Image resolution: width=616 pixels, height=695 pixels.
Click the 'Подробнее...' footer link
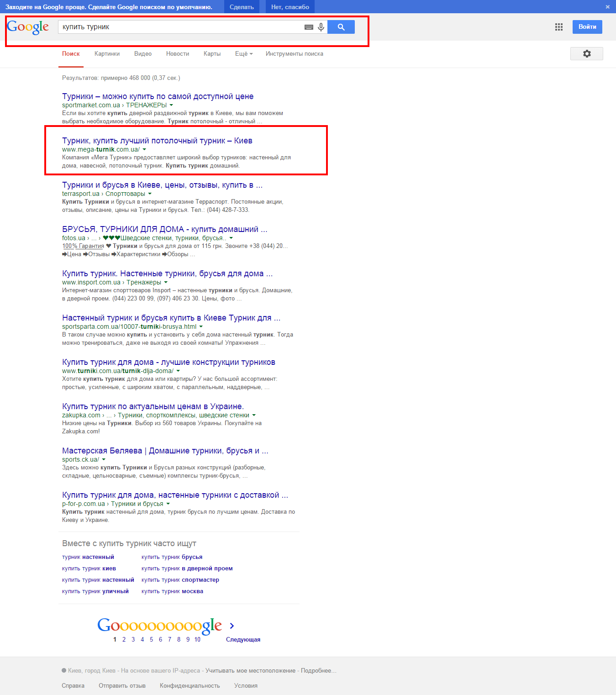[x=319, y=670]
